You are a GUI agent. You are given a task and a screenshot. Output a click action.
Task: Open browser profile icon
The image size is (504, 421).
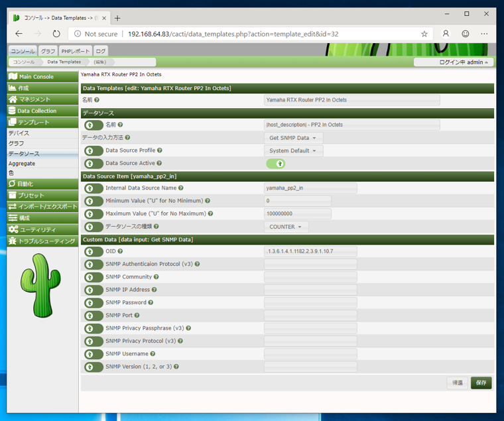coord(446,33)
